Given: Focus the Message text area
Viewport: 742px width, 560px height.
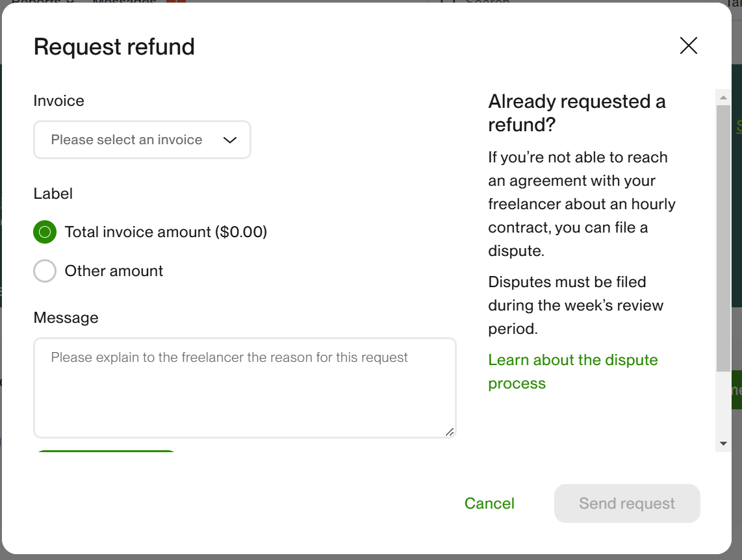Looking at the screenshot, I should (244, 390).
